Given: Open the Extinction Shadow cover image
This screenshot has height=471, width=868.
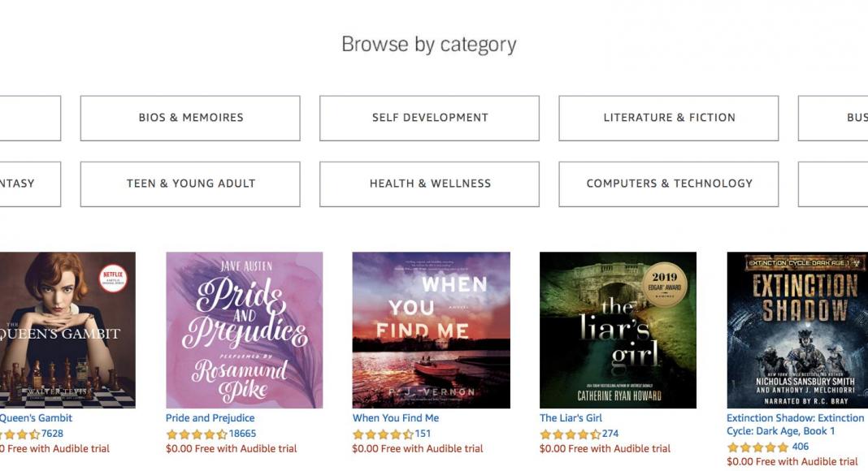Looking at the screenshot, I should [x=796, y=330].
